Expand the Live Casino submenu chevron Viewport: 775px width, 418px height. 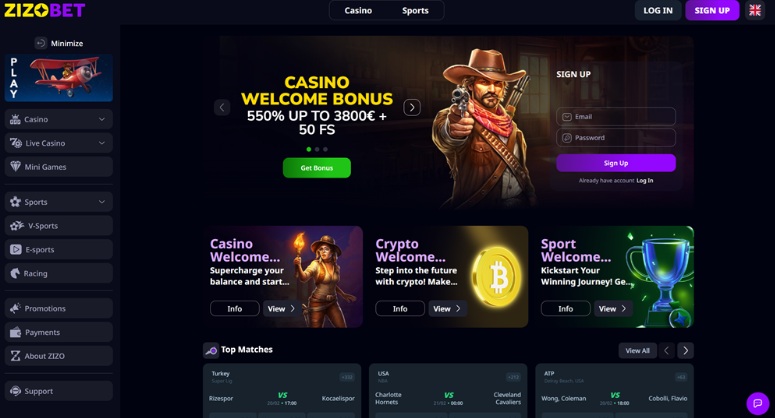(102, 143)
